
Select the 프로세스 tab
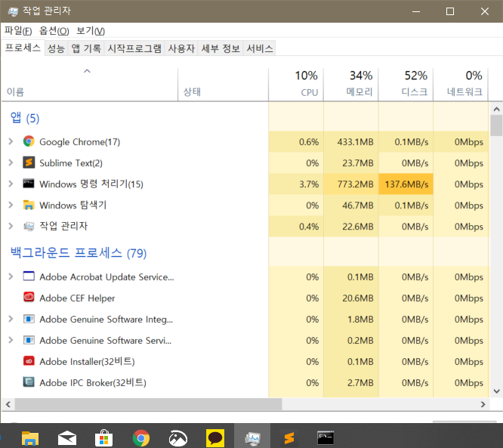[x=23, y=48]
